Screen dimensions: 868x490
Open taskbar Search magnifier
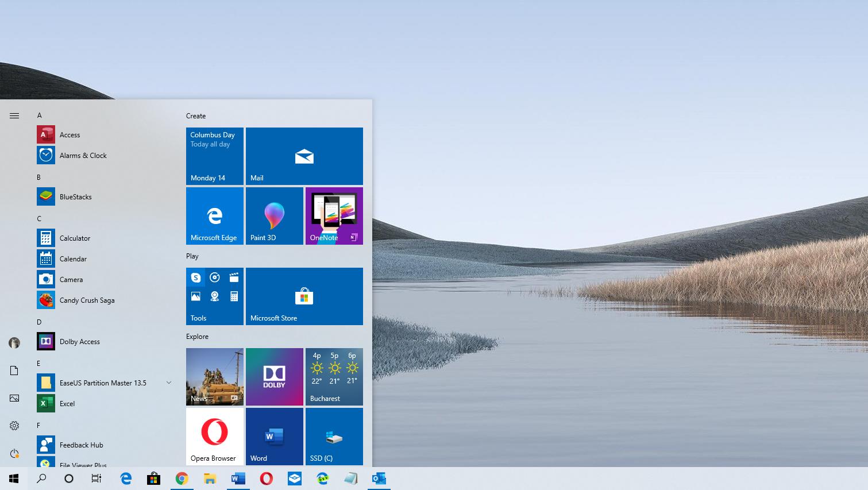coord(41,479)
